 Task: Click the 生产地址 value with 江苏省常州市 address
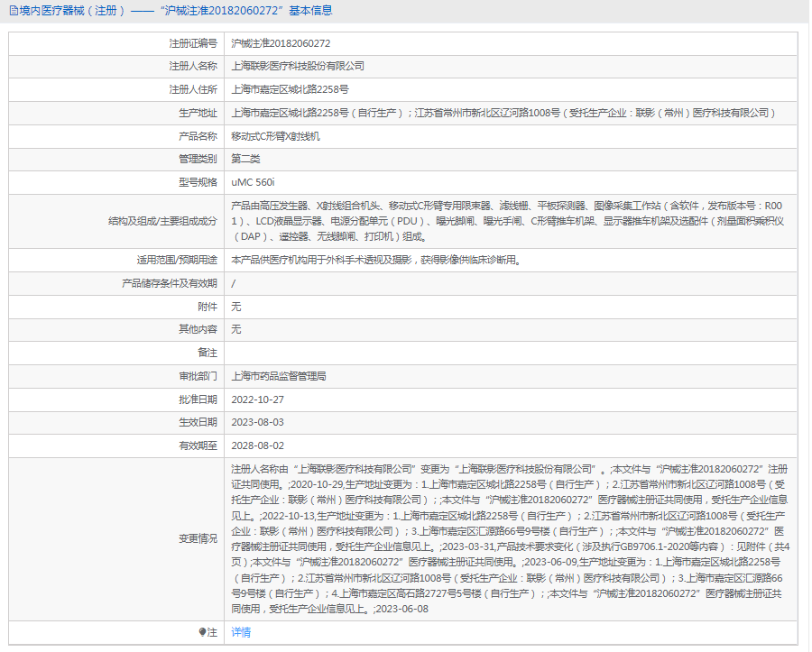(x=503, y=113)
